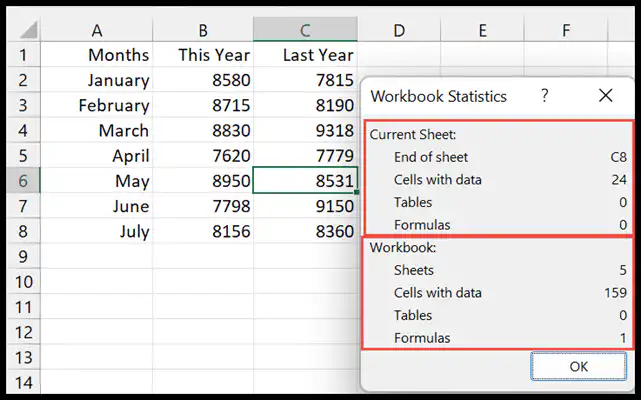Select column B header

pos(203,30)
